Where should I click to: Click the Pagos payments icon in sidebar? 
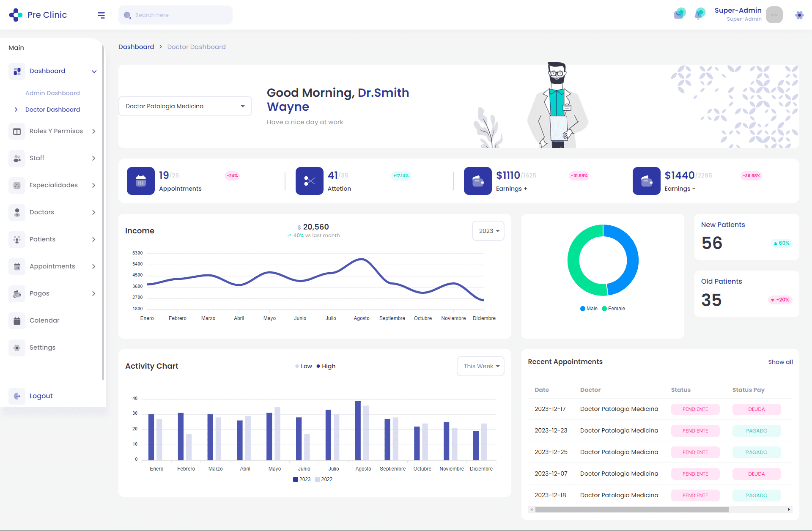click(17, 293)
